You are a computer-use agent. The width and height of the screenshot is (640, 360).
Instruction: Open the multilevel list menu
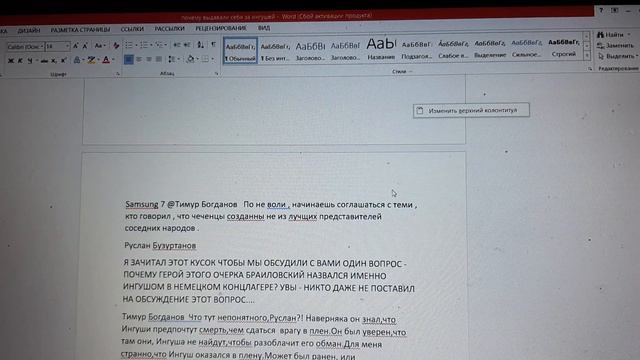pyautogui.click(x=160, y=45)
